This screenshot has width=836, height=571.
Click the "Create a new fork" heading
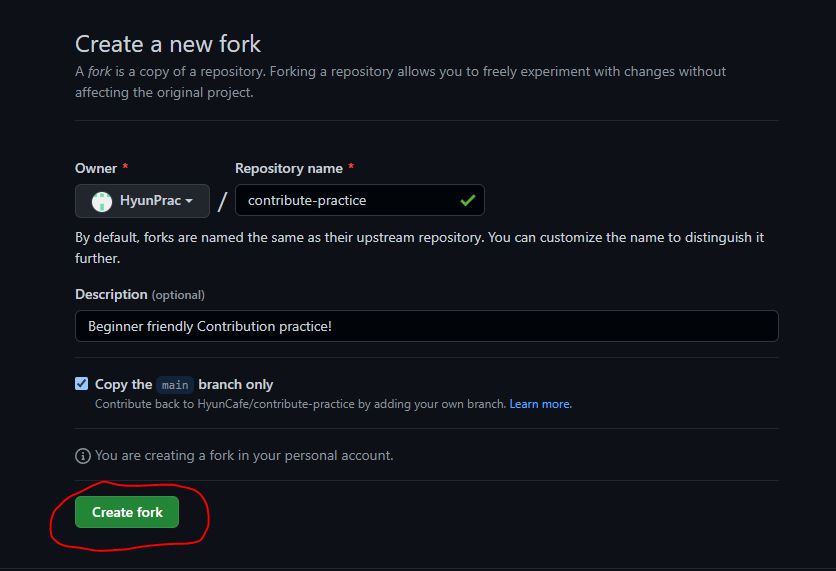(168, 44)
